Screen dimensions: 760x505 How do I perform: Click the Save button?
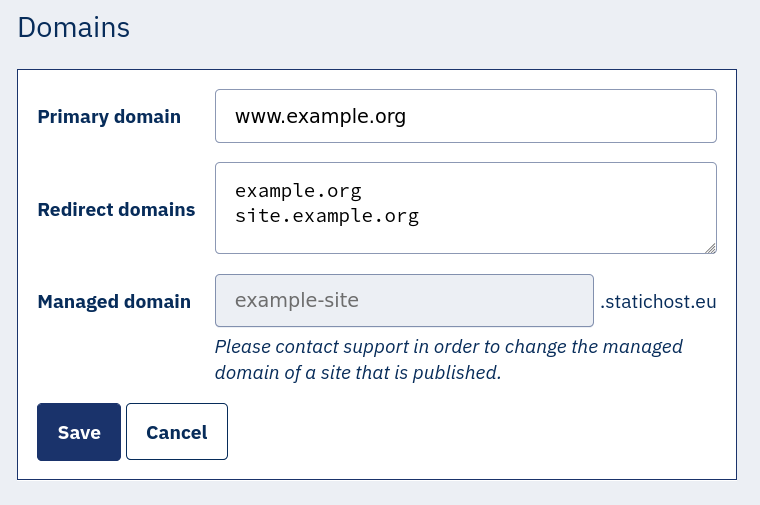79,432
